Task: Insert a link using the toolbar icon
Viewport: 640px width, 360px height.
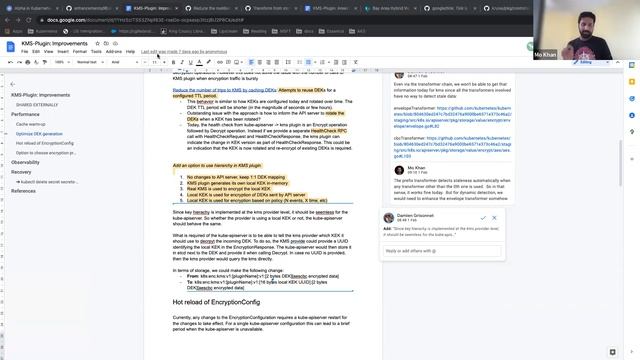Action: pos(220,62)
